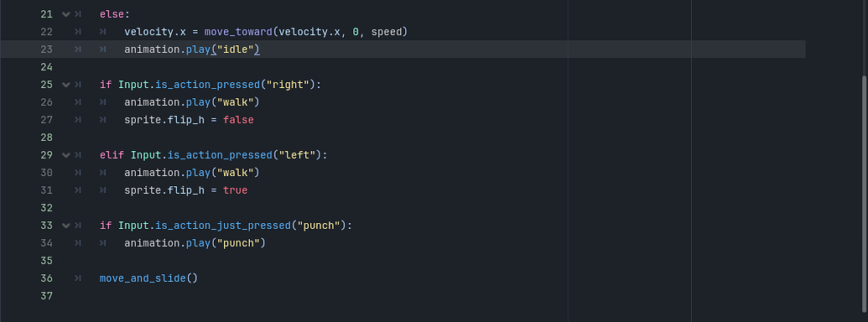Image resolution: width=868 pixels, height=322 pixels.
Task: Click the tab indent marker on line 36
Action: (x=78, y=278)
